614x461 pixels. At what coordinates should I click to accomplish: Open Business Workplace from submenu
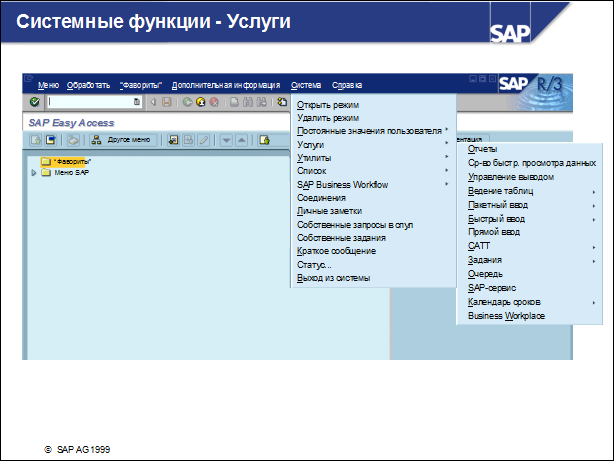tap(506, 315)
